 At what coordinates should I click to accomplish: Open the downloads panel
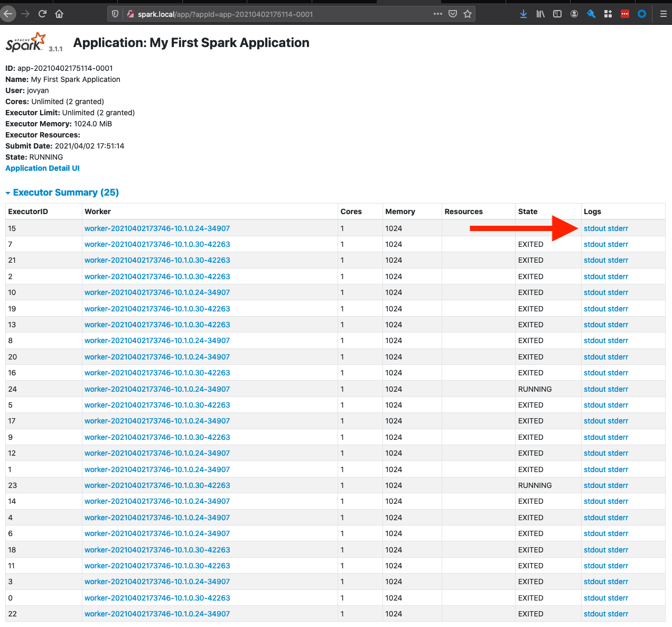pos(523,14)
